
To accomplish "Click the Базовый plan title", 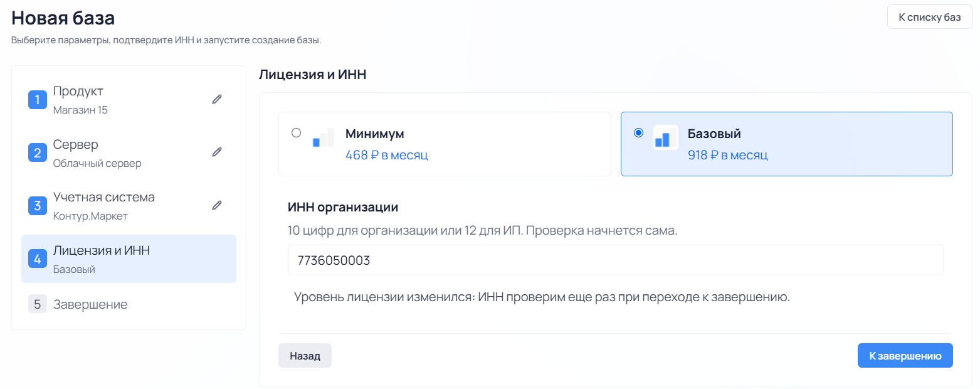I will (714, 134).
